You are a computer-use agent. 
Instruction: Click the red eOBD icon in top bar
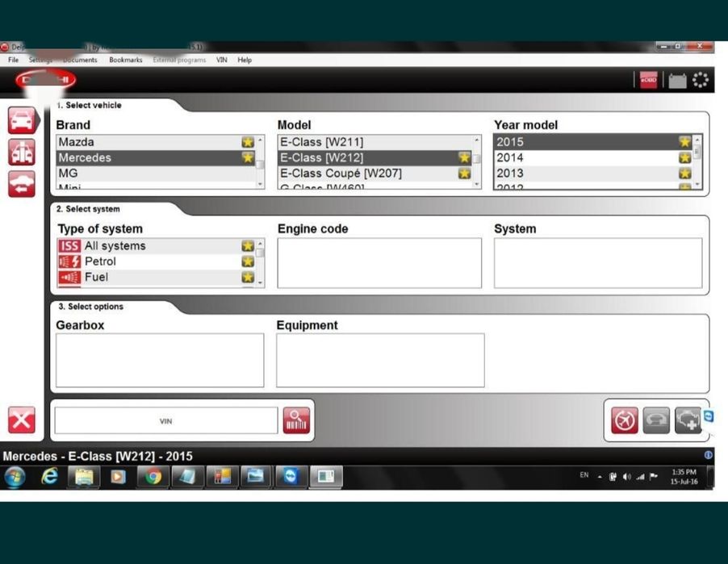pyautogui.click(x=649, y=80)
